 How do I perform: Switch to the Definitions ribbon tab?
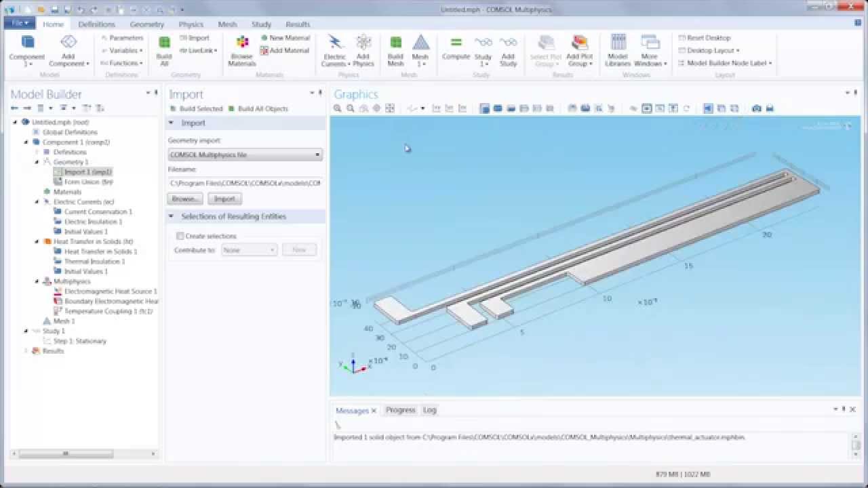pyautogui.click(x=96, y=24)
